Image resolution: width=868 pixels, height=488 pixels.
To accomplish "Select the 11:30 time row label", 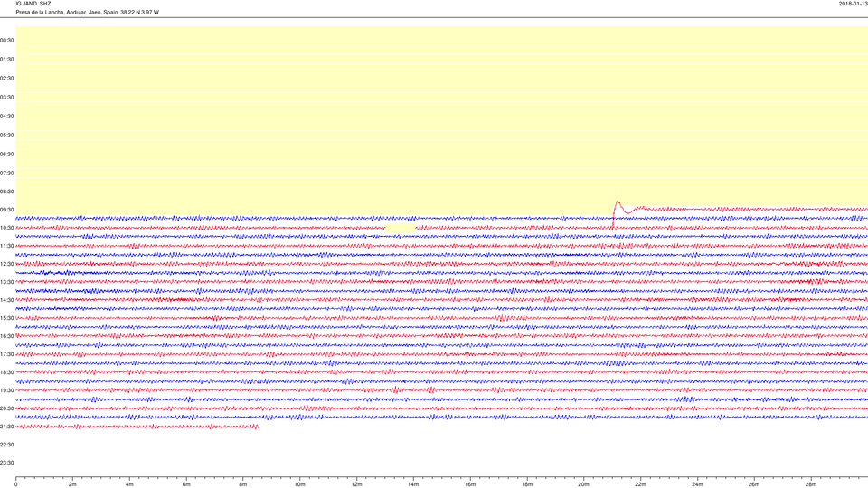I will coord(7,246).
